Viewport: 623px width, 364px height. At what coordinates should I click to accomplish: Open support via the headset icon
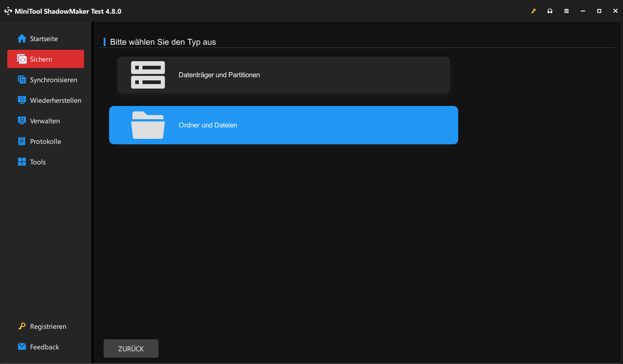549,11
